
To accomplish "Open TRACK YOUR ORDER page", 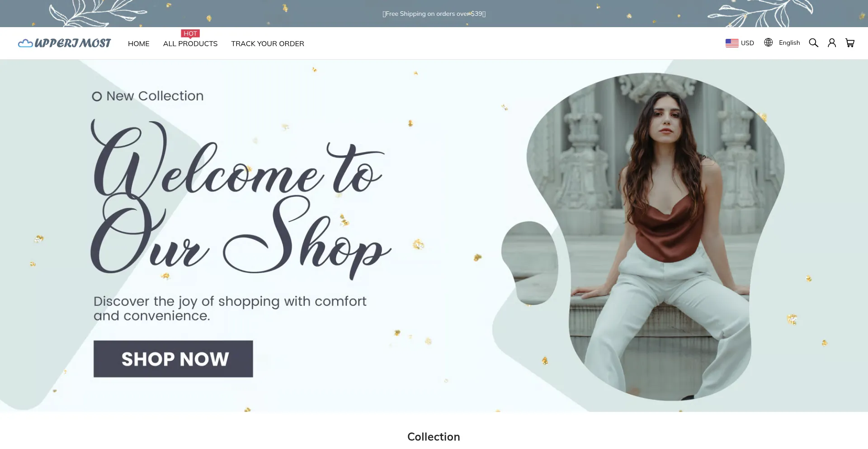I will tap(268, 44).
